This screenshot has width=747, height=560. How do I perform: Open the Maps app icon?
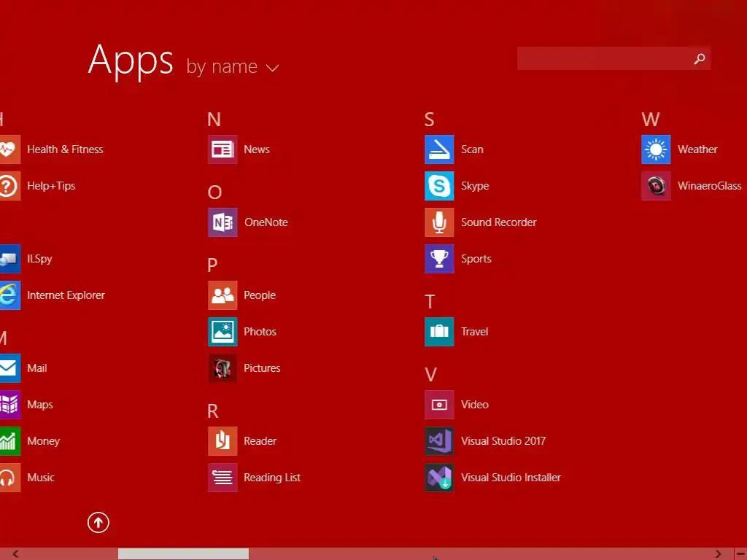click(10, 404)
